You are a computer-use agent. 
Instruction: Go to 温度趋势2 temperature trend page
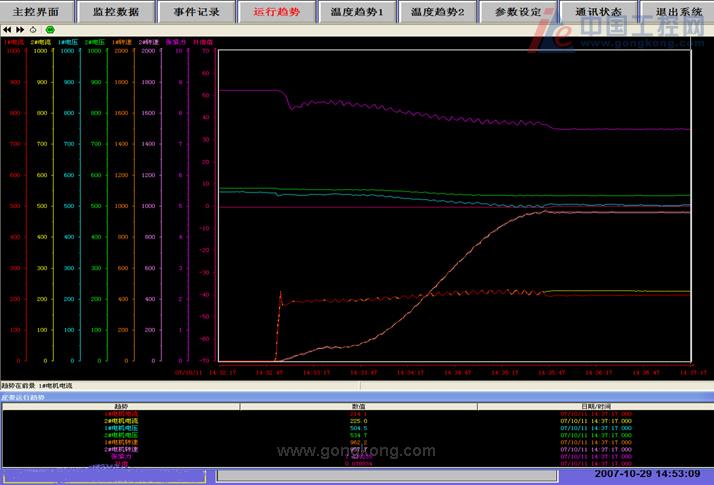(437, 12)
